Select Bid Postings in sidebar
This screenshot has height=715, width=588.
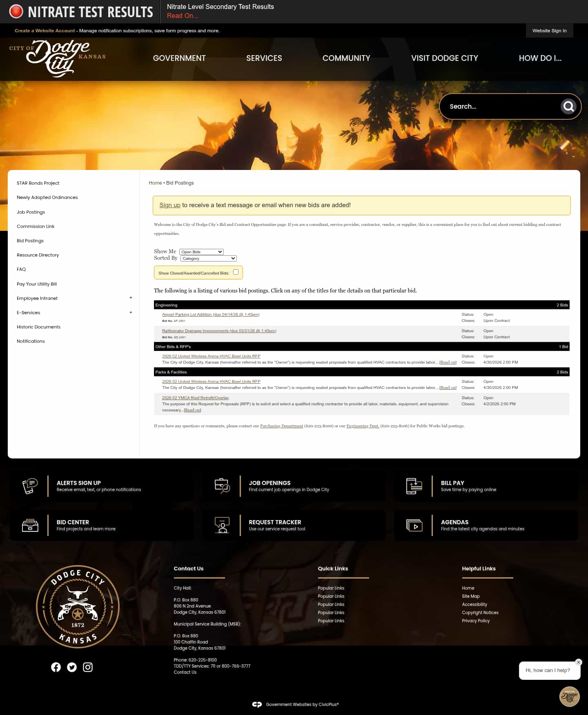[30, 241]
